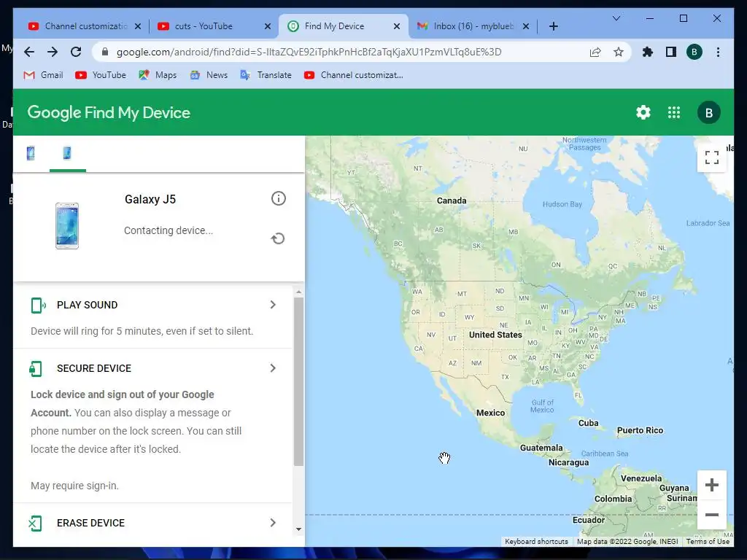
Task: Open Find My Device settings gear
Action: click(643, 113)
